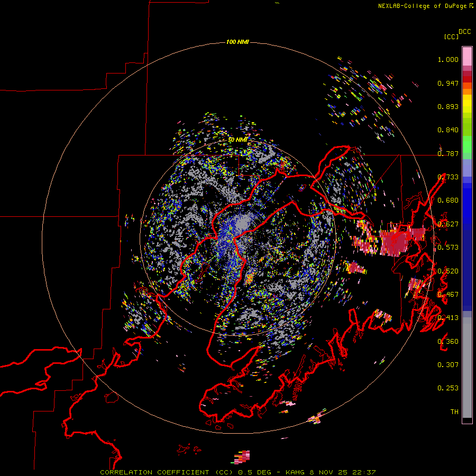Screen dimensions: 476x476
Task: Click the 0.413 scale value
Action: coord(448,318)
